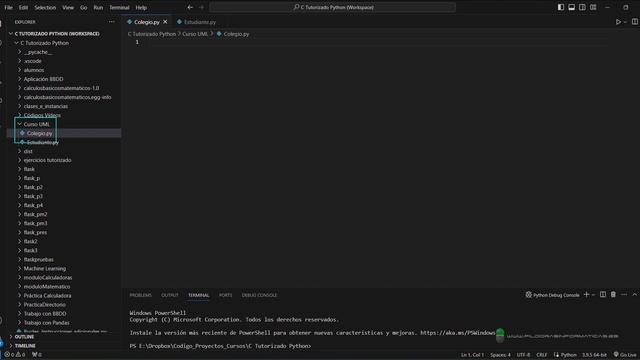Expand the __pycache__ folder

point(38,52)
